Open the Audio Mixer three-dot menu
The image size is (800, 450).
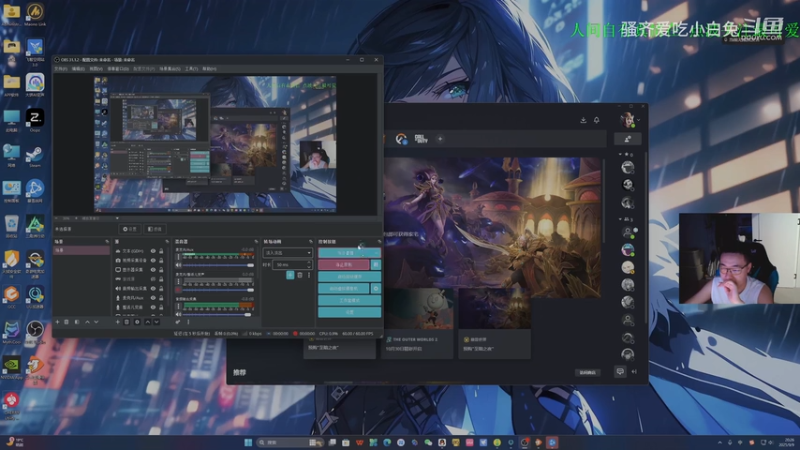coord(188,322)
